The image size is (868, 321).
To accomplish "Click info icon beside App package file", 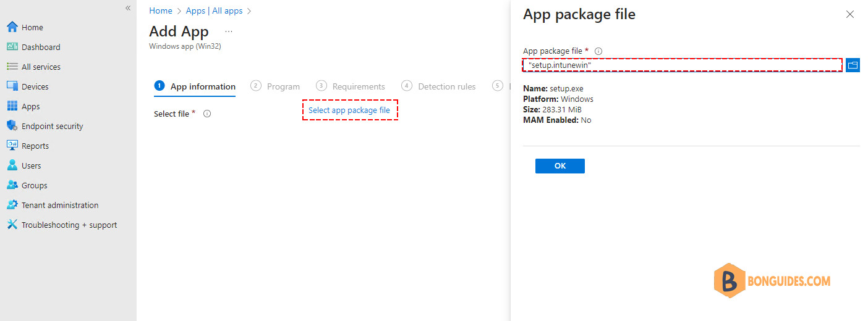I will click(598, 51).
